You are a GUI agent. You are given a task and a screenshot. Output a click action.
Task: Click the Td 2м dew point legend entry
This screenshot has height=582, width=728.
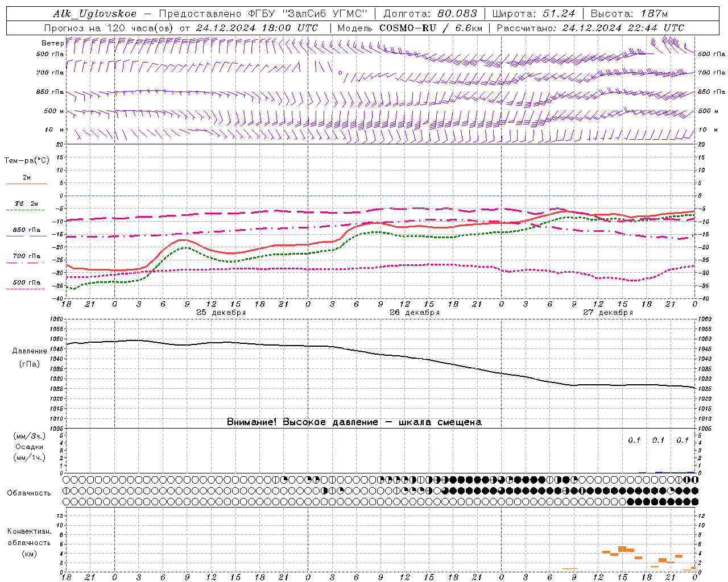click(27, 203)
